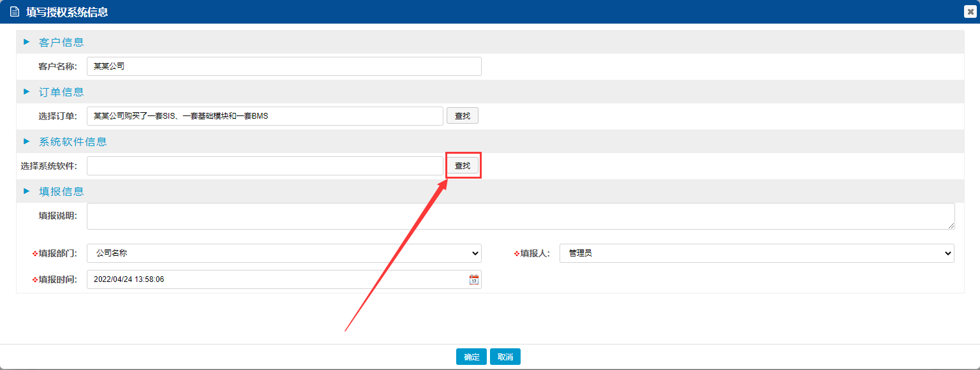Click the resize handle of 填报说明 textarea
980x370 pixels.
[951, 226]
